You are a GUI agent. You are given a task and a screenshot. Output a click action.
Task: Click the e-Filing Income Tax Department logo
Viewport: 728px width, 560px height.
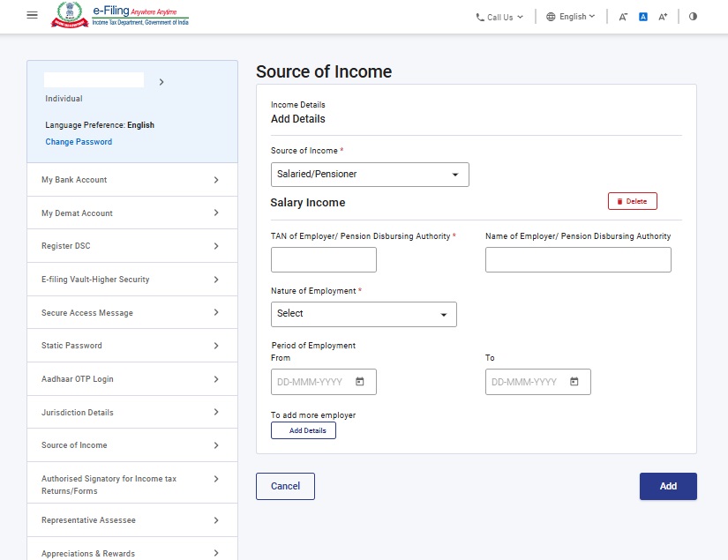tap(120, 15)
